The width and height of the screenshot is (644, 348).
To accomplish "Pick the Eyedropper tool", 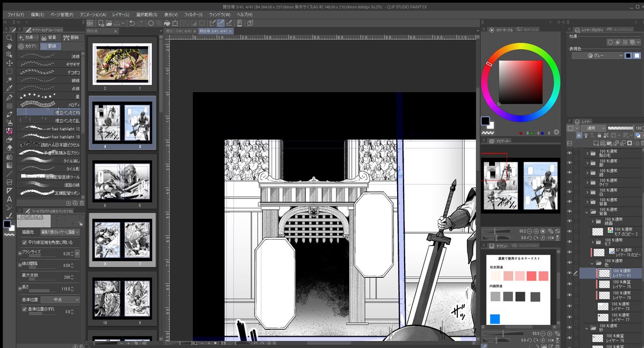I will 9,88.
